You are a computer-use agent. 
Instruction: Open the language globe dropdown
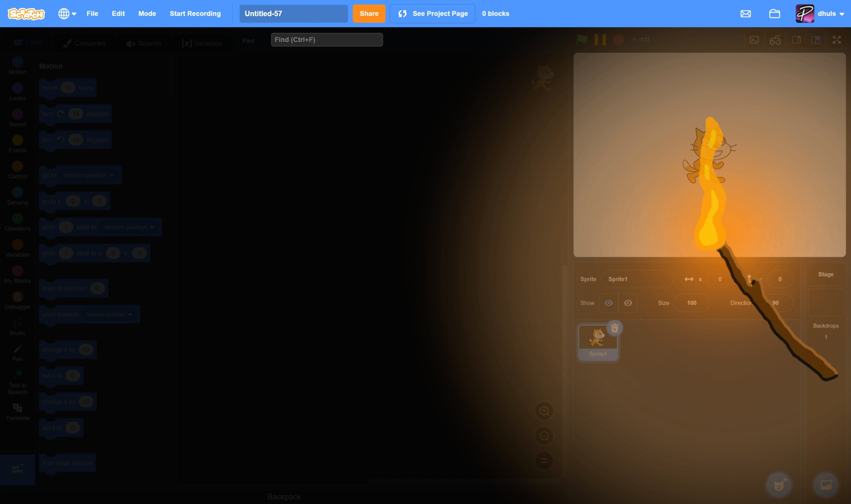67,14
